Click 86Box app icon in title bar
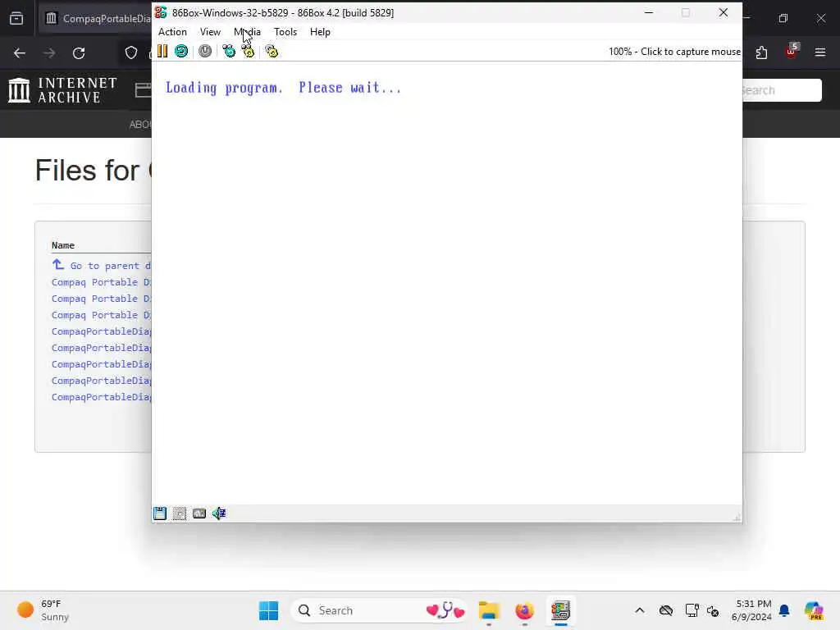840x630 pixels. pos(161,12)
